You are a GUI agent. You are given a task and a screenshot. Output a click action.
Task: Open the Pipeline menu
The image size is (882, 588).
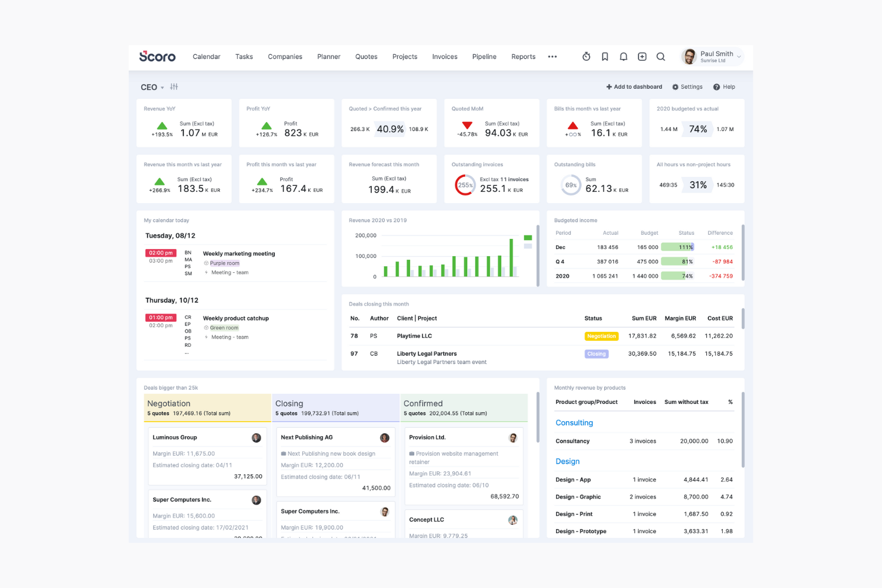[484, 57]
